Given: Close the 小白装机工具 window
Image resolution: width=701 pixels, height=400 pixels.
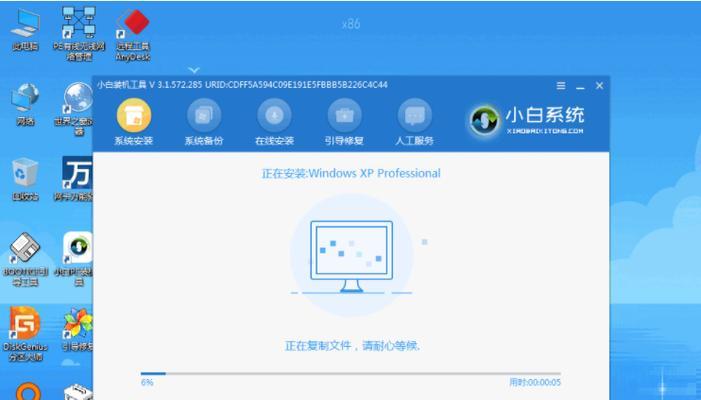Looking at the screenshot, I should pyautogui.click(x=600, y=85).
